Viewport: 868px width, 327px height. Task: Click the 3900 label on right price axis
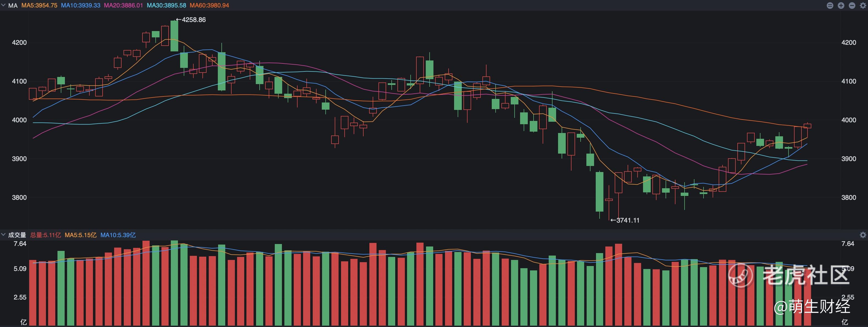pos(848,159)
